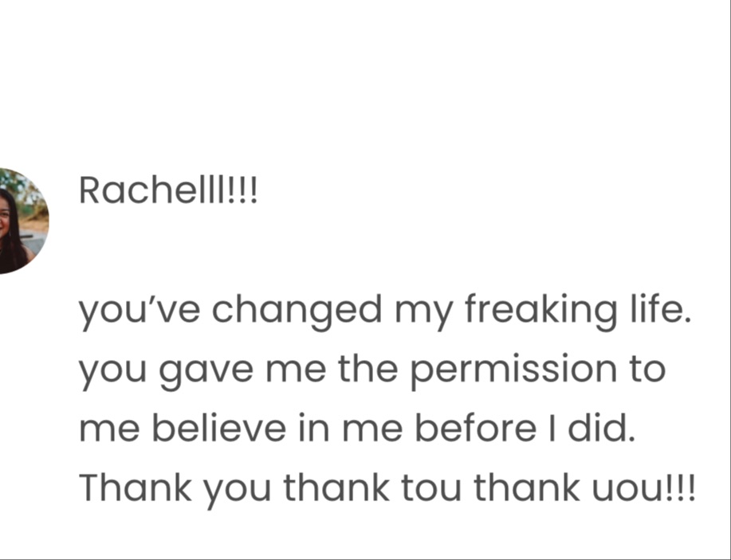Image resolution: width=731 pixels, height=560 pixels.
Task: Click the 'Rachelll!!!' greeting text
Action: click(x=168, y=190)
